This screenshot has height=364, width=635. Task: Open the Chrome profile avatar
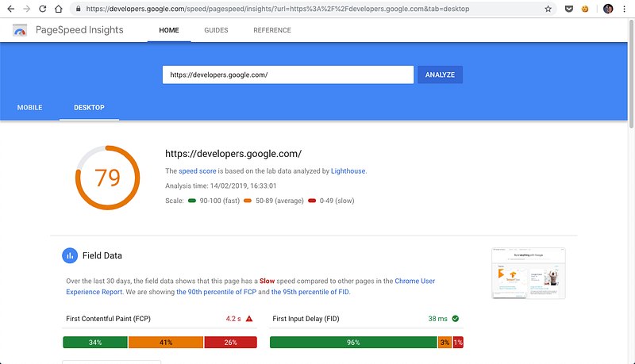point(608,9)
